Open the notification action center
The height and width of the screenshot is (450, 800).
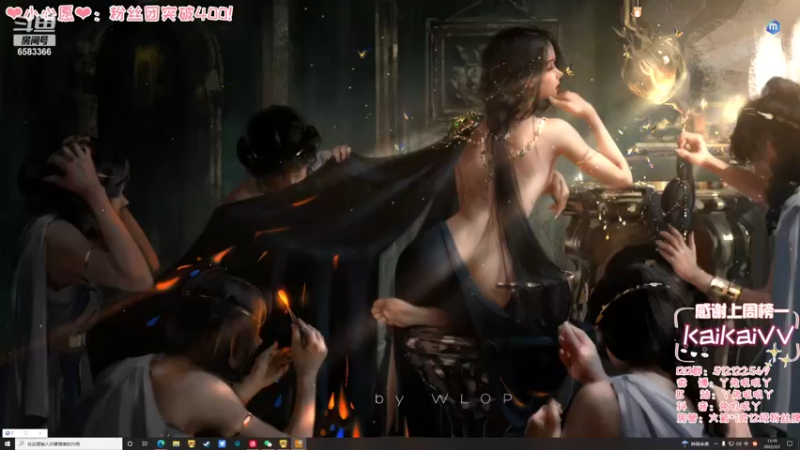789,444
